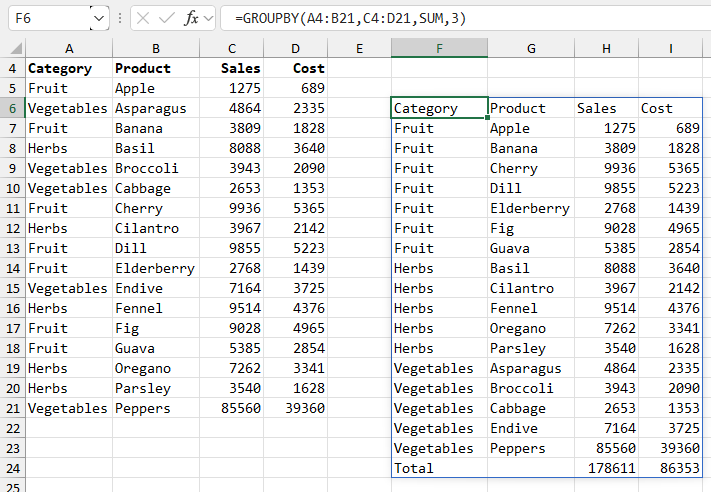Click Endive in column G

pos(531,428)
